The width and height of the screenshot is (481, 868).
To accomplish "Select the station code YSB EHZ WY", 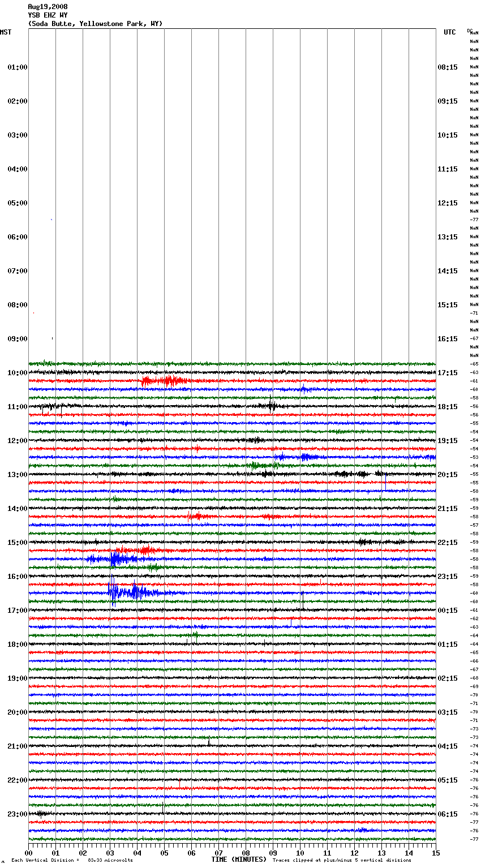I will [x=48, y=15].
